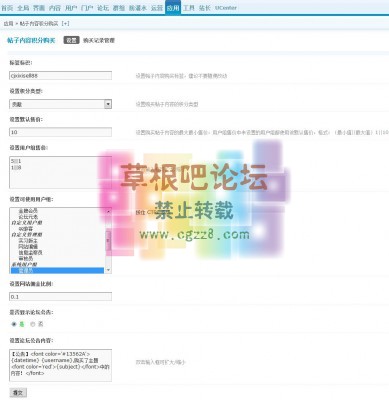
Task: Click the user group list scroll-down arrow
Action: (108, 270)
